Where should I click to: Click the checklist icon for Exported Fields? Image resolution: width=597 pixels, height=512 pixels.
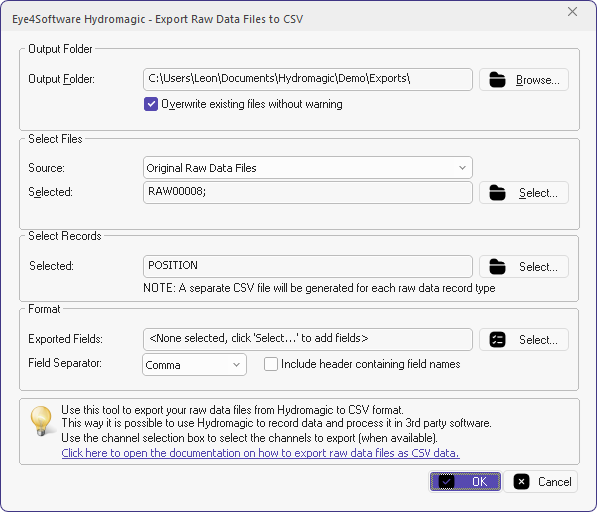(497, 340)
